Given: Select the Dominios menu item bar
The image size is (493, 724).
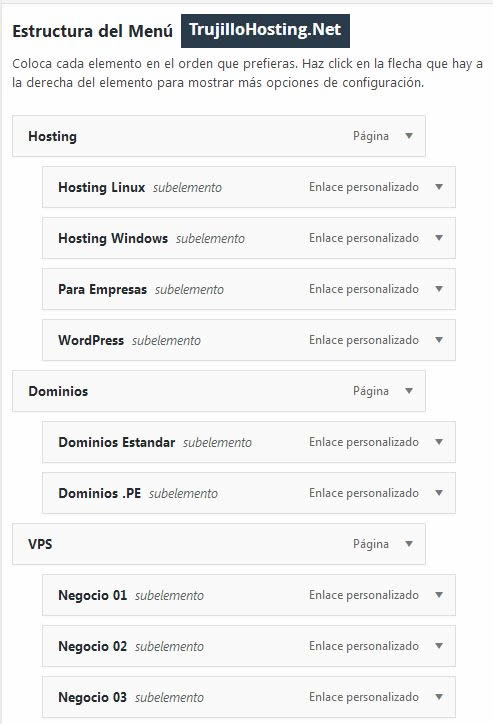Looking at the screenshot, I should pyautogui.click(x=219, y=391).
